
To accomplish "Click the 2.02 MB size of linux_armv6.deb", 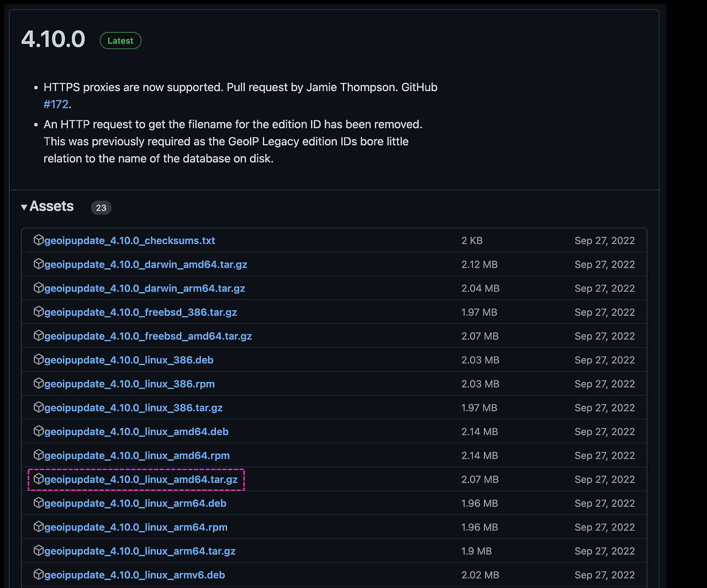I will [481, 575].
